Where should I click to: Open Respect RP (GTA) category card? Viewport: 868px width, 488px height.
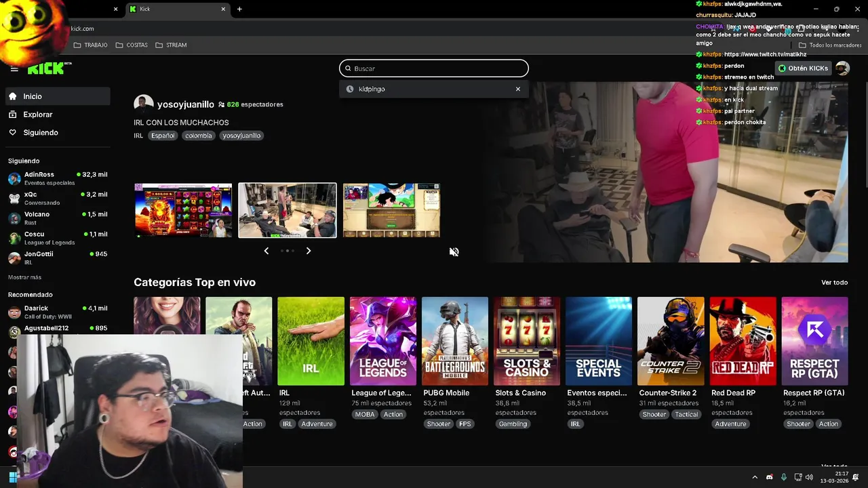point(814,341)
